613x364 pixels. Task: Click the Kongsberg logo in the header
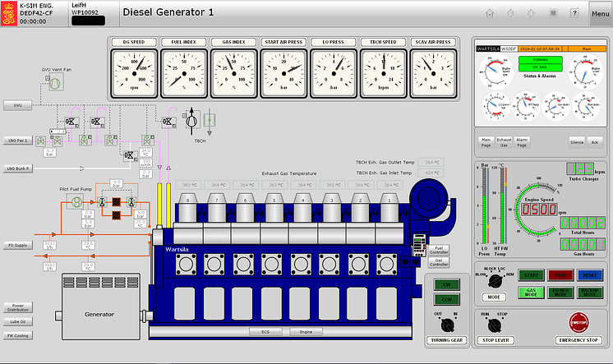[x=8, y=13]
